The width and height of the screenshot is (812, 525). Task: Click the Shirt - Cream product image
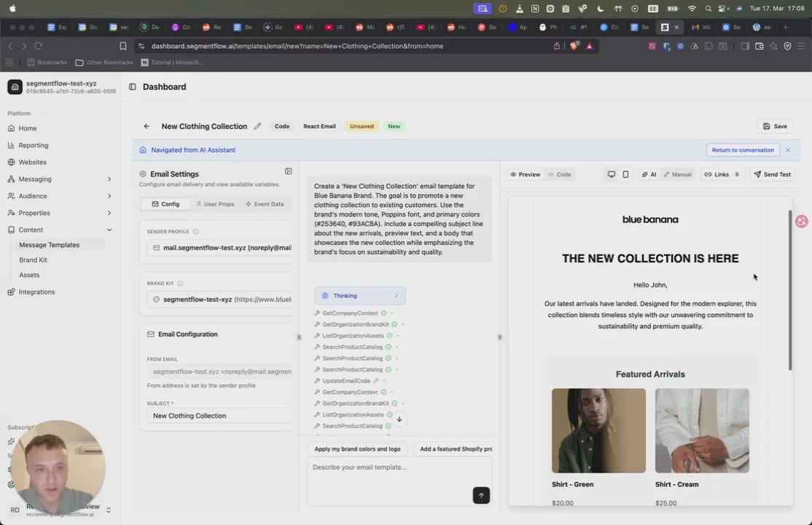(x=702, y=431)
